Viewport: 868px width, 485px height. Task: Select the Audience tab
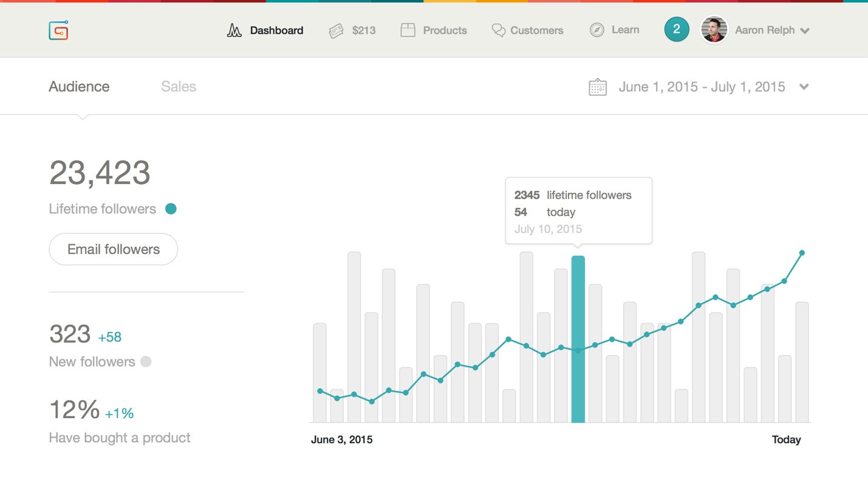pos(79,87)
